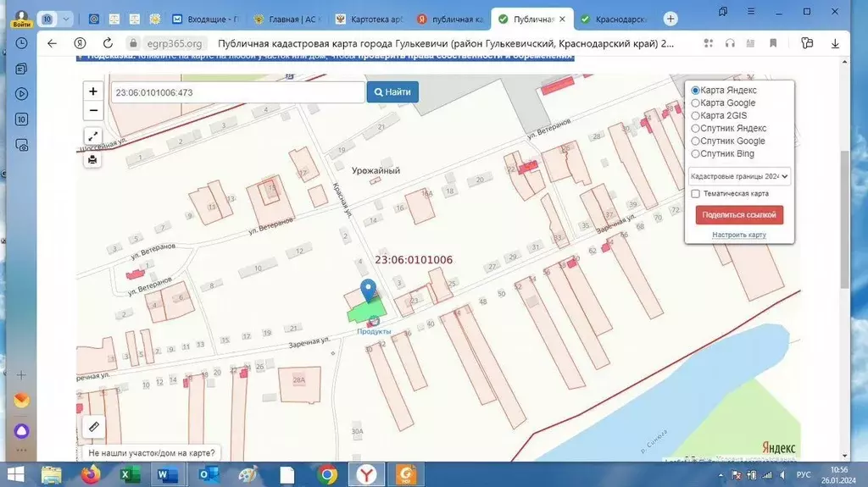Open Кадастровые границы 2024 dropdown
Screen dimensions: 868x487
pos(739,176)
